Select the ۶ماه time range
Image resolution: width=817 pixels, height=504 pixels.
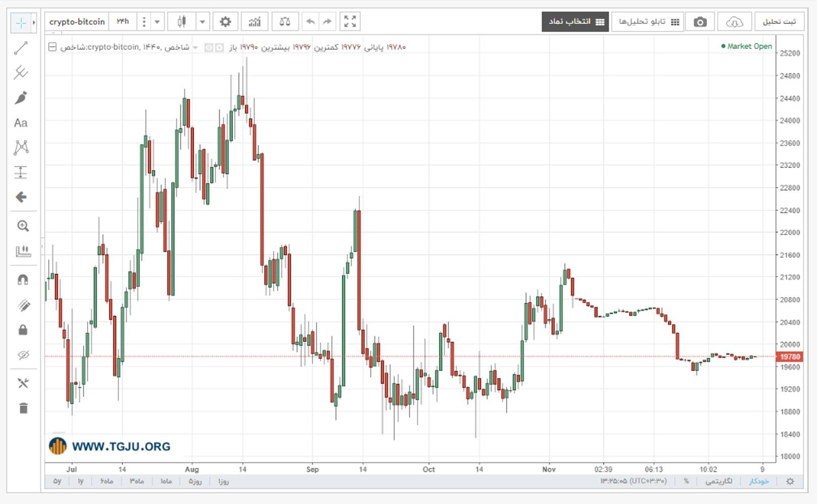[107, 481]
